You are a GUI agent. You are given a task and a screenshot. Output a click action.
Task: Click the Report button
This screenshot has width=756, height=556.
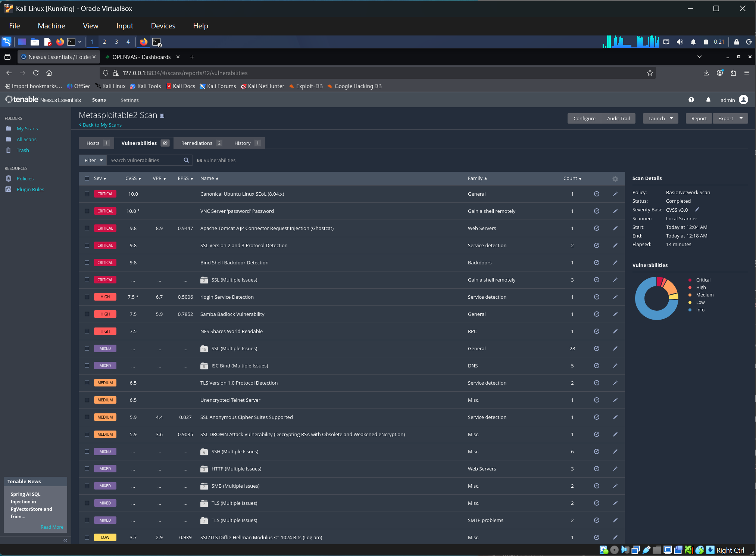[699, 118]
